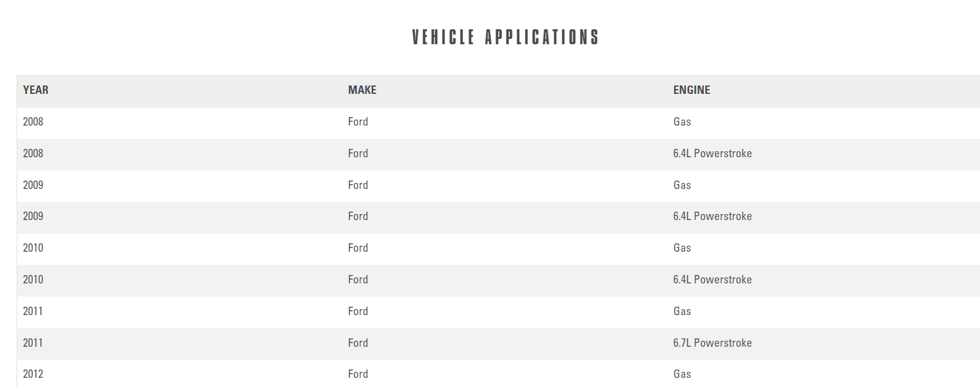Click the Vehicle Applications heading
980x388 pixels.
click(x=505, y=37)
